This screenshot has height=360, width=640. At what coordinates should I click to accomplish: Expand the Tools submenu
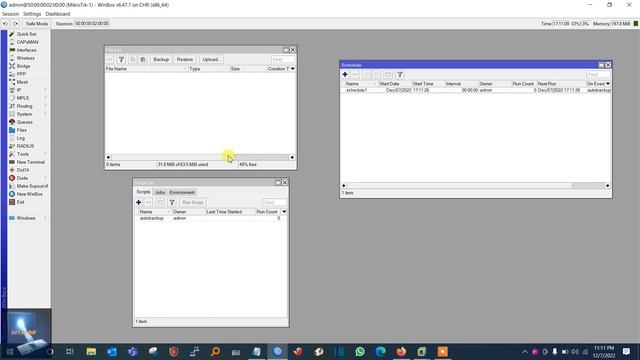click(x=22, y=154)
